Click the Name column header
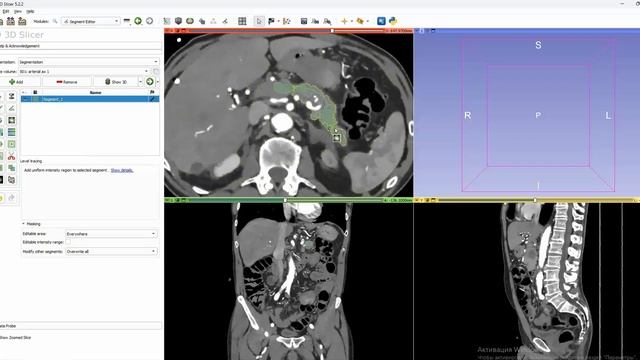This screenshot has height=360, width=640. pos(95,93)
